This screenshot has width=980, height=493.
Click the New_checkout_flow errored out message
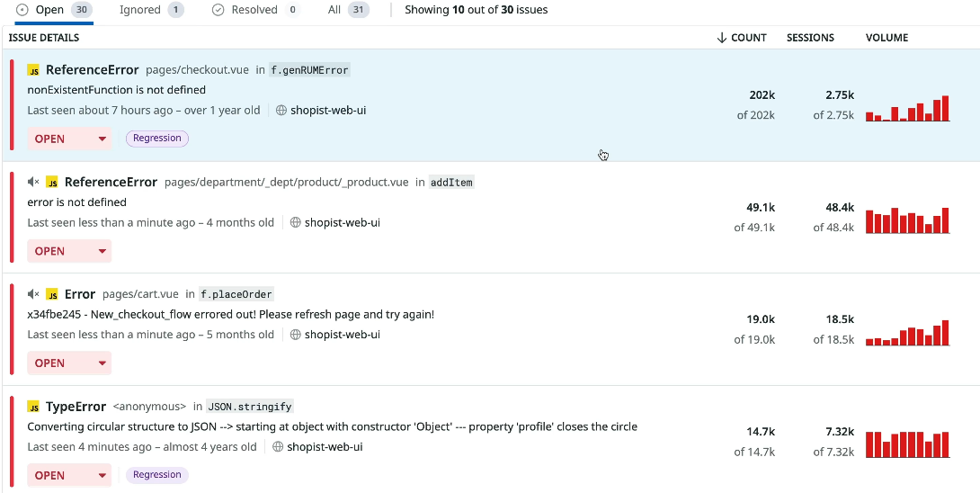click(x=231, y=314)
